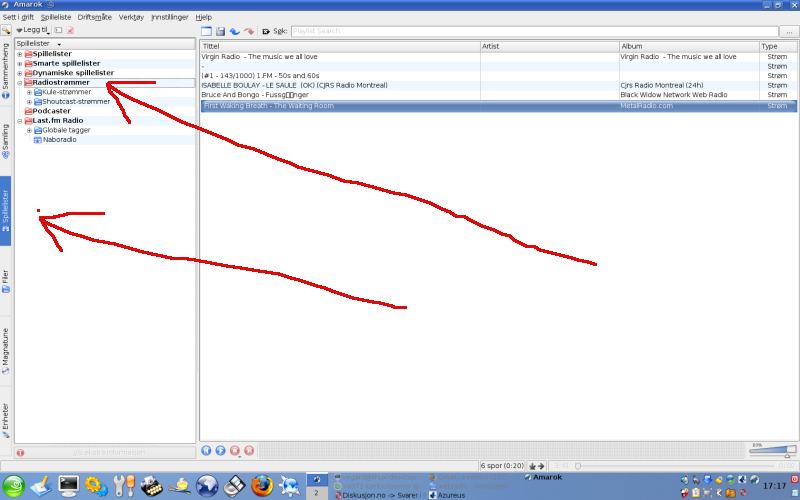Click the stop playback button
The height and width of the screenshot is (500, 800).
pyautogui.click(x=235, y=451)
